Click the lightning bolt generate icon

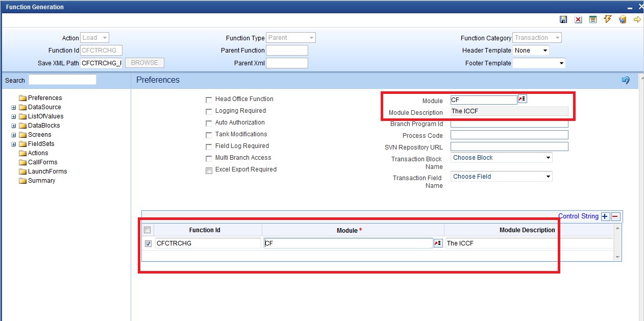click(x=607, y=19)
